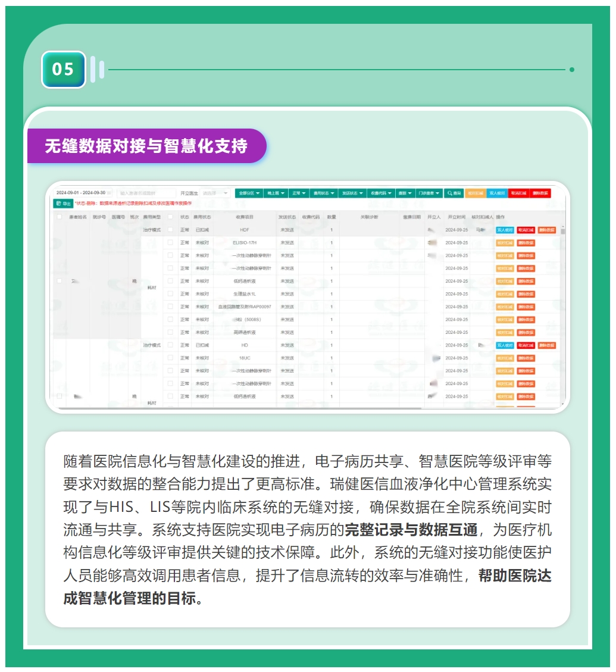Screen dimensions: 616x672
Task: Click 核对扣减 in the B粉 (5008S) row
Action: click(x=505, y=320)
